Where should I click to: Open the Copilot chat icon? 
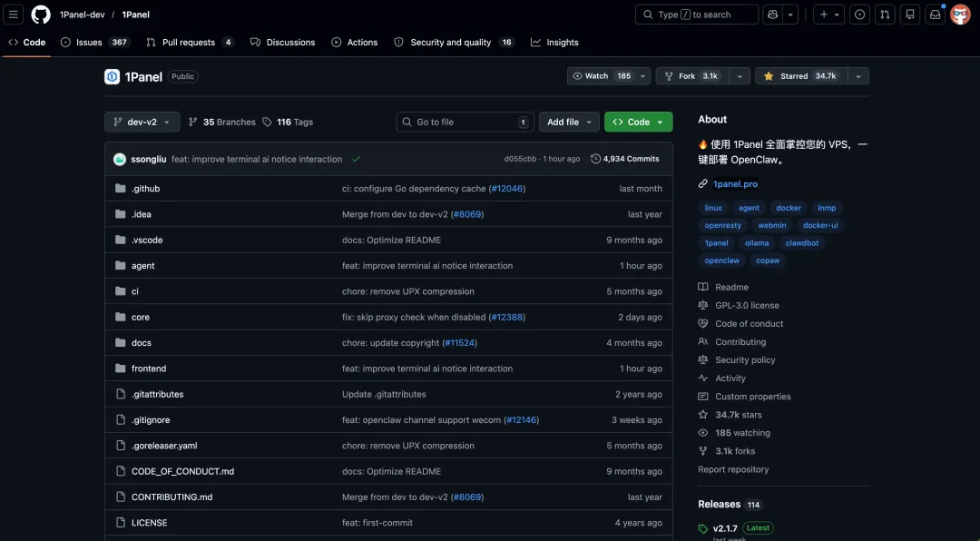(773, 15)
